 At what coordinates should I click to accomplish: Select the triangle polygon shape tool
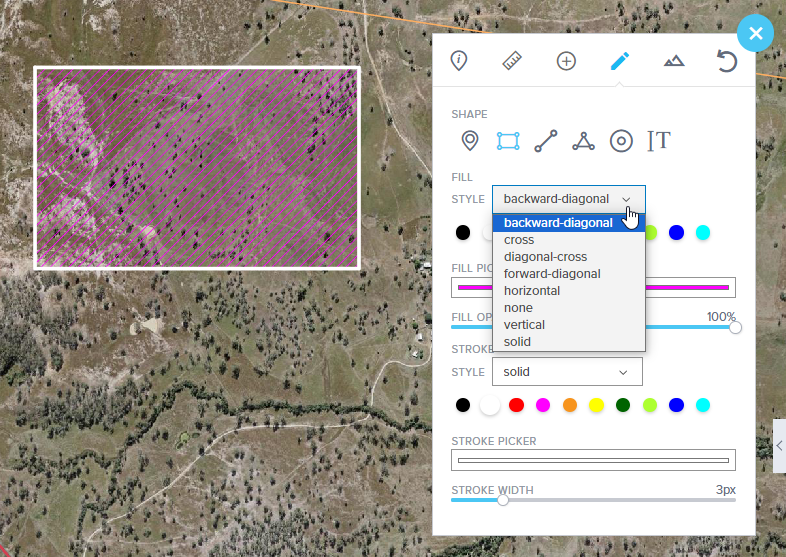pyautogui.click(x=583, y=141)
